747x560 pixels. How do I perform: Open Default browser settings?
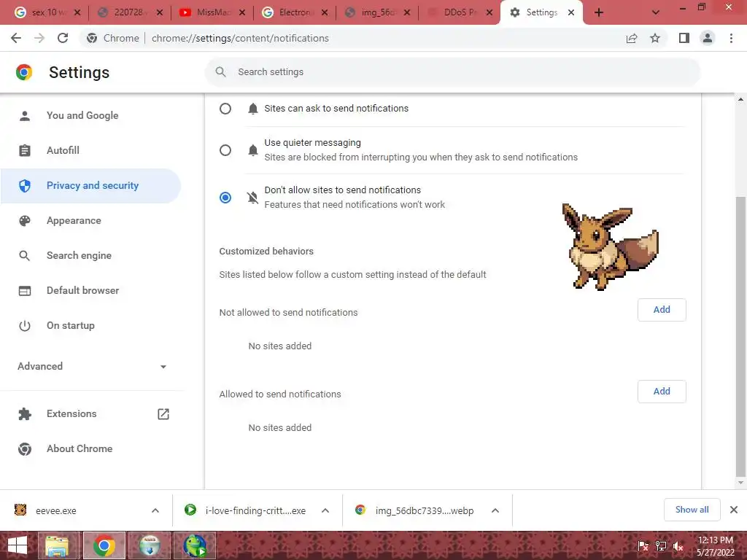[90, 290]
